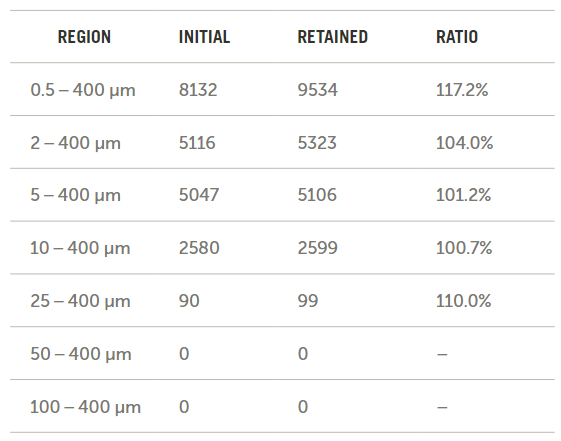Click the 100.7% ratio cell
The width and height of the screenshot is (561, 441).
tap(464, 248)
